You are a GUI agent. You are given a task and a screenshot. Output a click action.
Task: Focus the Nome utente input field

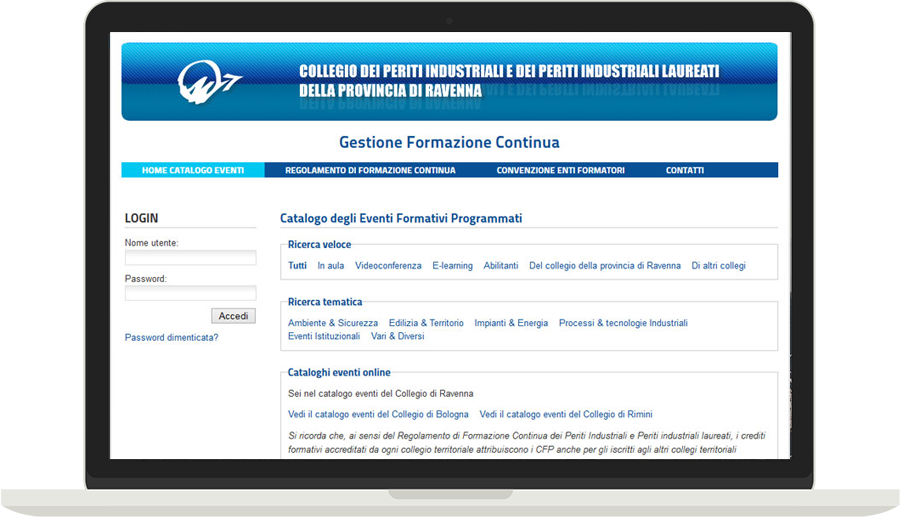191,258
